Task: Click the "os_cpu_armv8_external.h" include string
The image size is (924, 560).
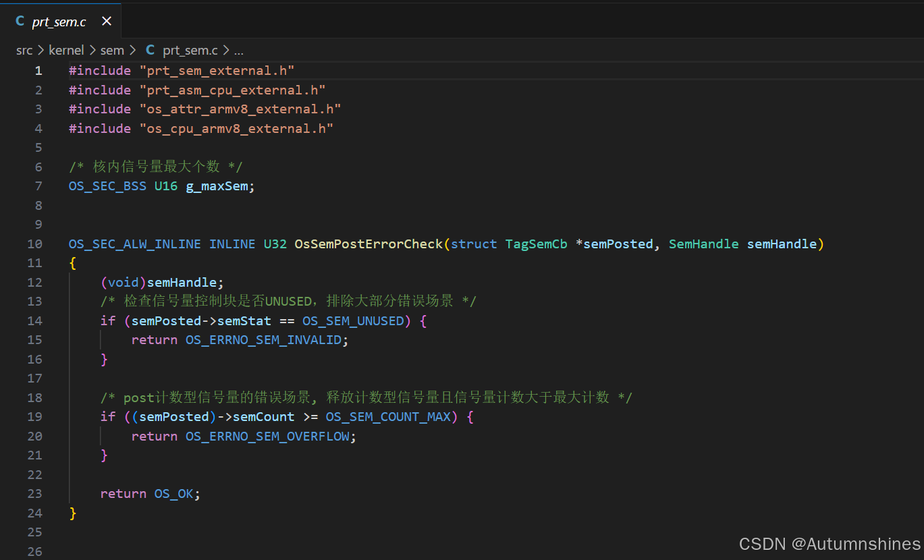Action: [236, 128]
